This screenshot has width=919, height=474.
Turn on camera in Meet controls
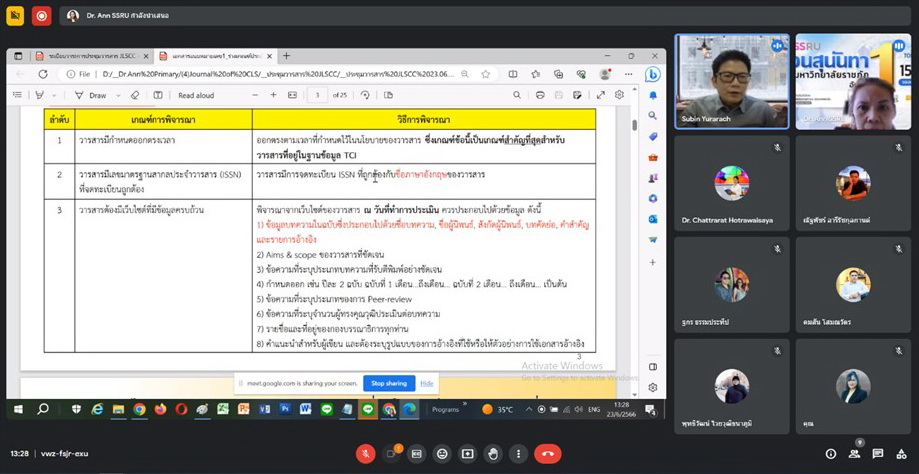391,454
